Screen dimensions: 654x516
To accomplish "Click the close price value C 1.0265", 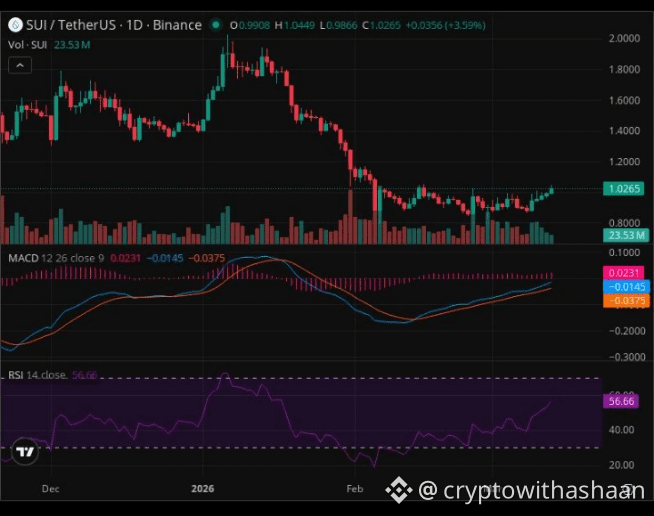I will (381, 25).
